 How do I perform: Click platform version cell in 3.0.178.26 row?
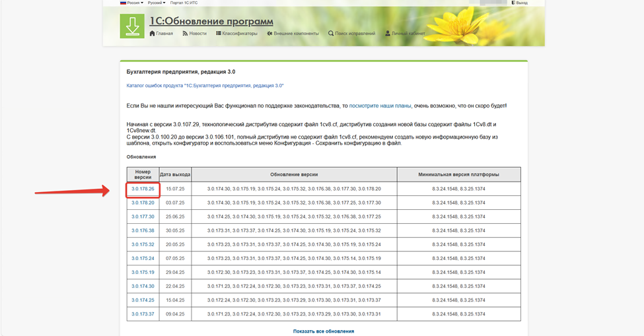[459, 189]
